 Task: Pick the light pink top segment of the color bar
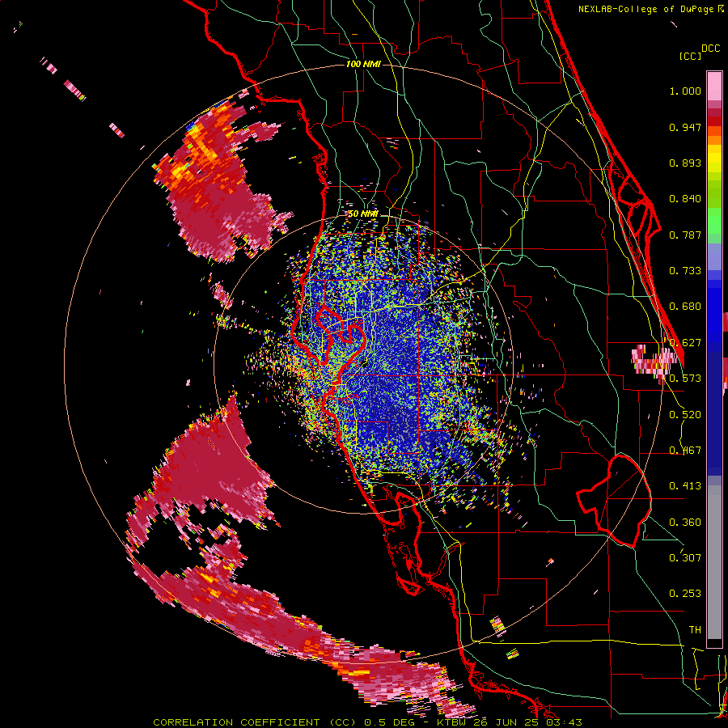click(714, 86)
